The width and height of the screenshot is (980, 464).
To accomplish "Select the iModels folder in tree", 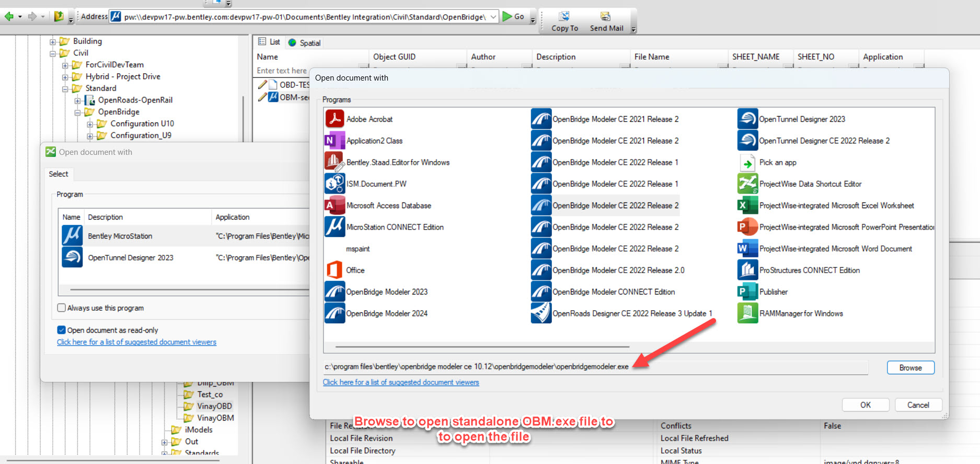I will (199, 429).
